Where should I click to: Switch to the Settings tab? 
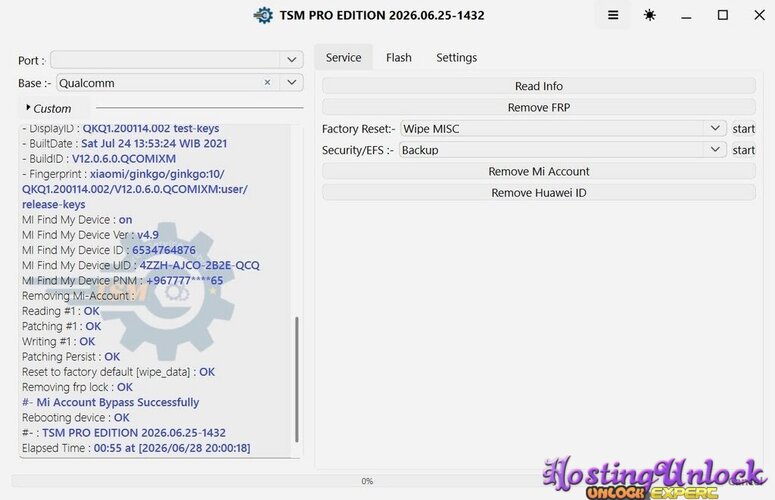[x=456, y=58]
